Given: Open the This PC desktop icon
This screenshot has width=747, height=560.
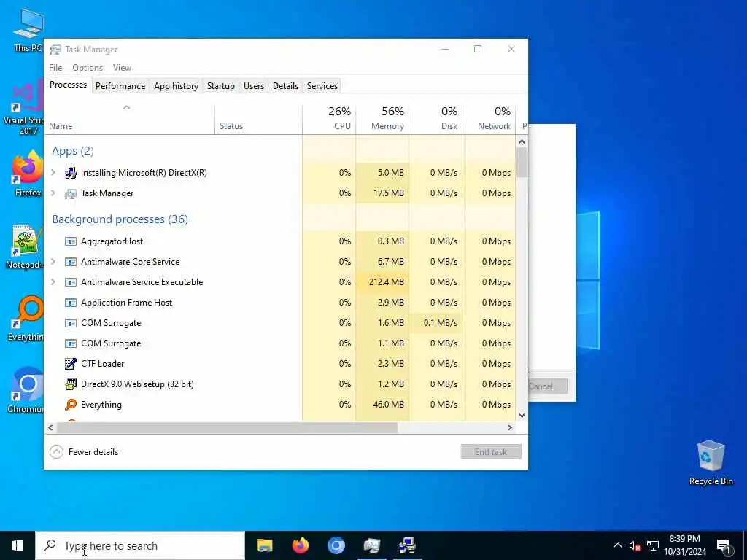Looking at the screenshot, I should [28, 30].
